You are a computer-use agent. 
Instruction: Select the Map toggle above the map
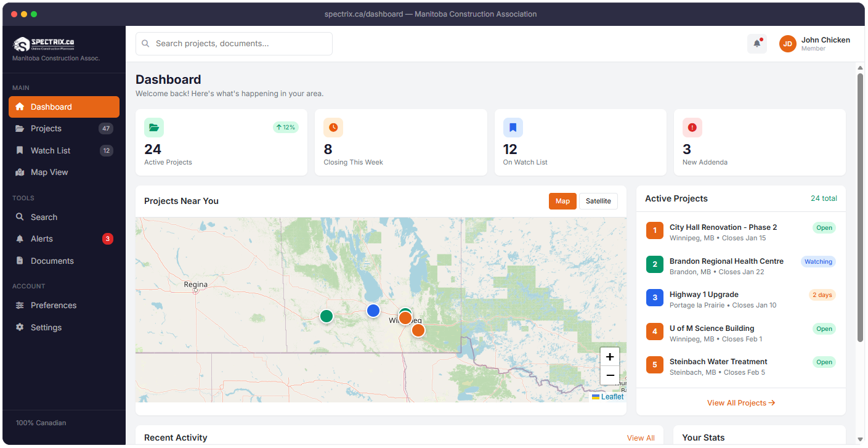(562, 201)
